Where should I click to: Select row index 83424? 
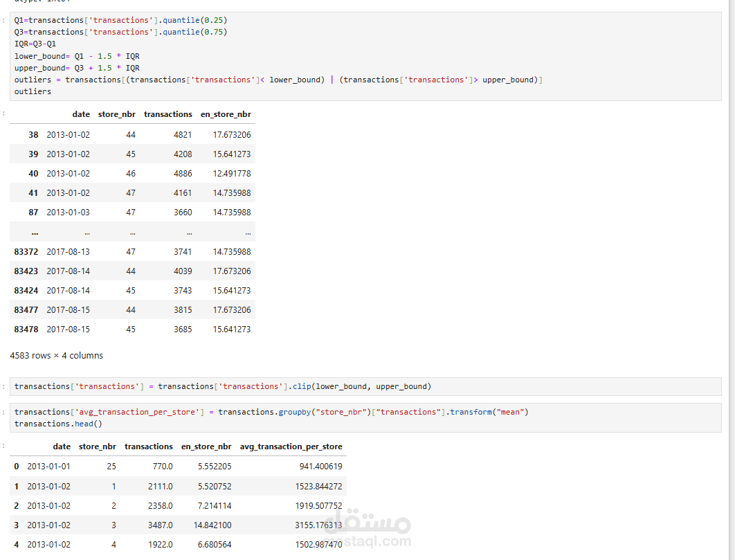coord(26,291)
